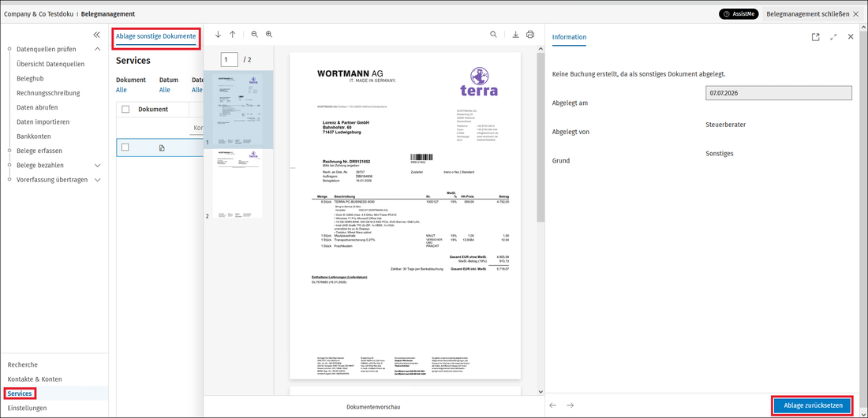Click the Sonstiges reason value

click(x=720, y=153)
